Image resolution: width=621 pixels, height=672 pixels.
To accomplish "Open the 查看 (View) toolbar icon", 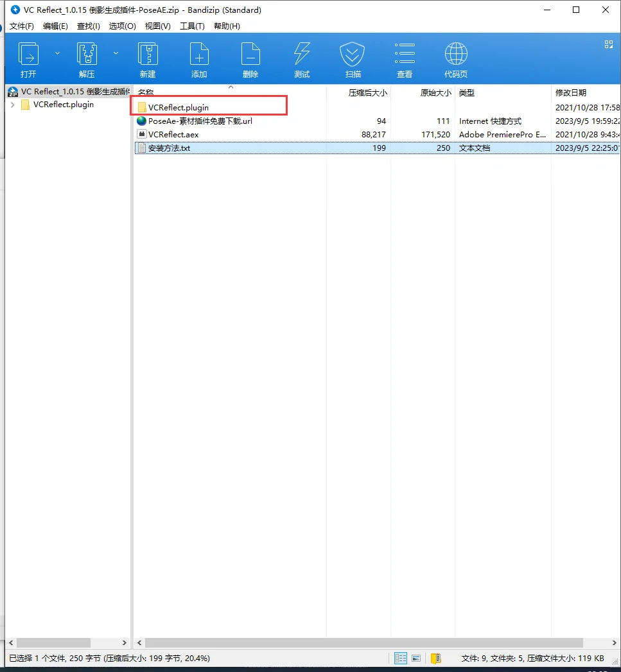I will (405, 58).
